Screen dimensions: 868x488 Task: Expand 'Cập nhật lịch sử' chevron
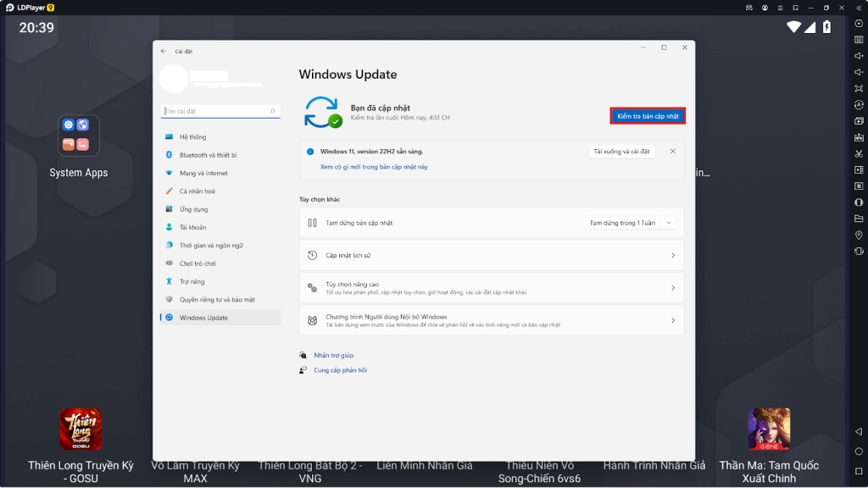pyautogui.click(x=673, y=256)
